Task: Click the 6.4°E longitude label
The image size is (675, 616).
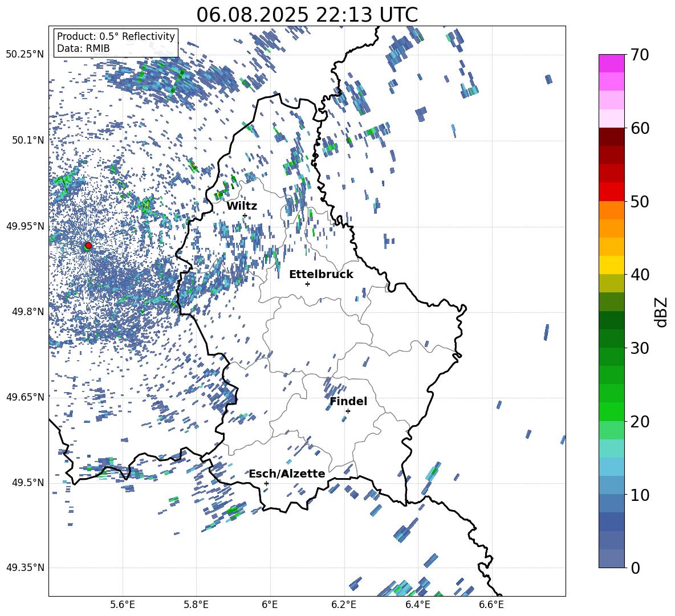Action: point(418,605)
